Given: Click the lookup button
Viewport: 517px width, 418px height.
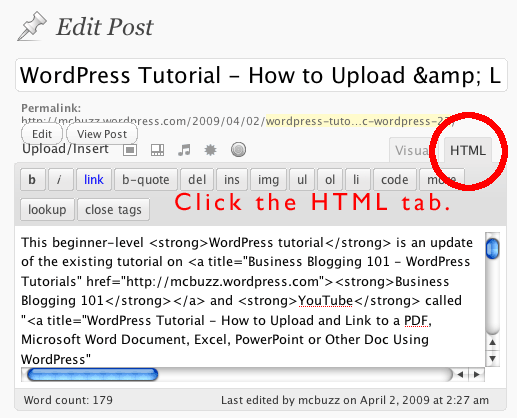Looking at the screenshot, I should click(47, 210).
